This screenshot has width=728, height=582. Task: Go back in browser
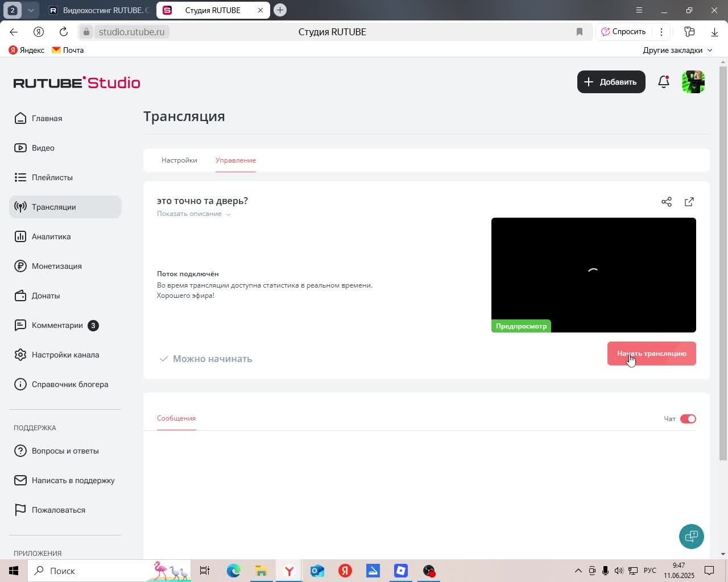click(14, 32)
